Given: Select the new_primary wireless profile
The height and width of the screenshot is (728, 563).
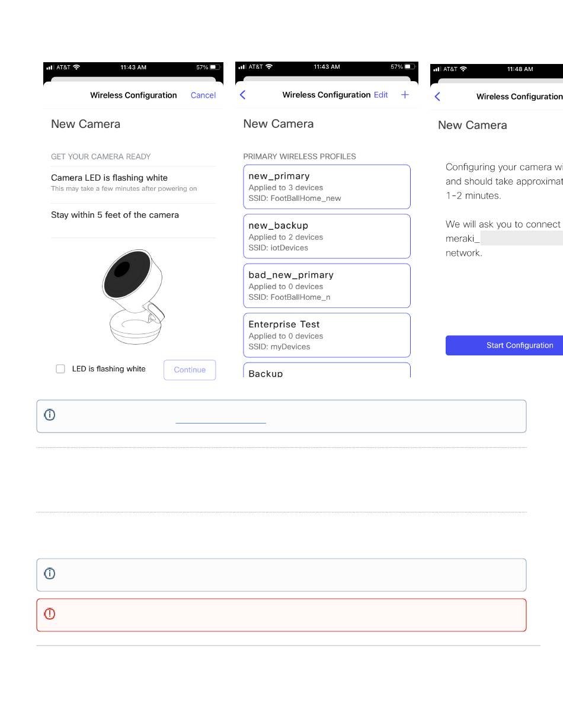Looking at the screenshot, I should [x=327, y=187].
